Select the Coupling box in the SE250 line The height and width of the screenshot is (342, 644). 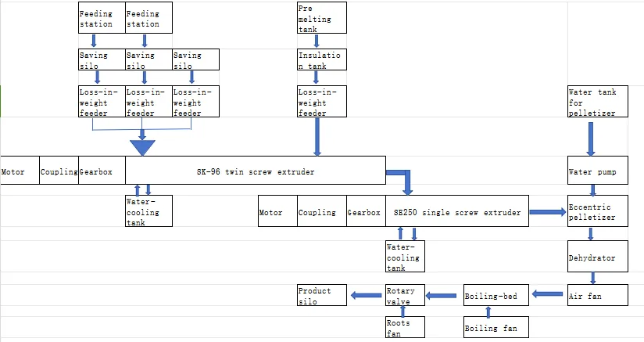point(322,211)
